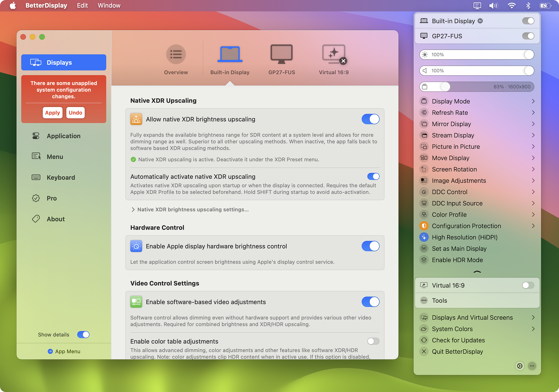
Task: Click the Color Profile icon
Action: tap(424, 215)
